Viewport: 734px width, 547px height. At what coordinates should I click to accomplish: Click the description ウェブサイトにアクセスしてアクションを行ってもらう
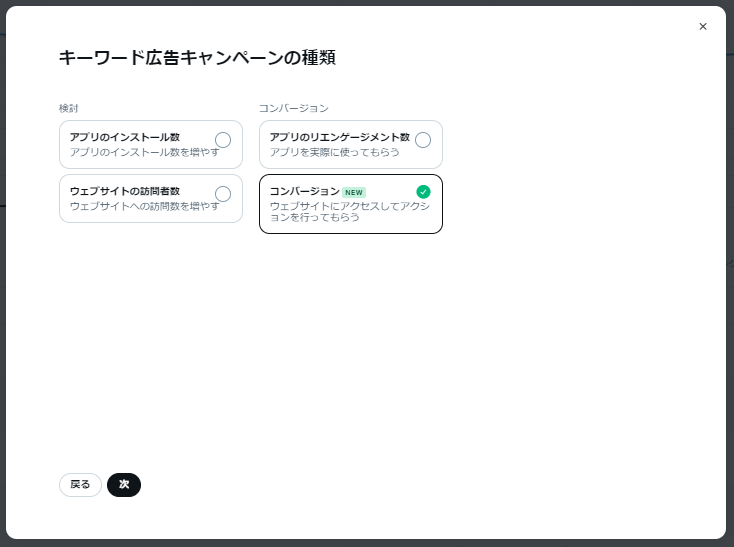click(x=349, y=211)
